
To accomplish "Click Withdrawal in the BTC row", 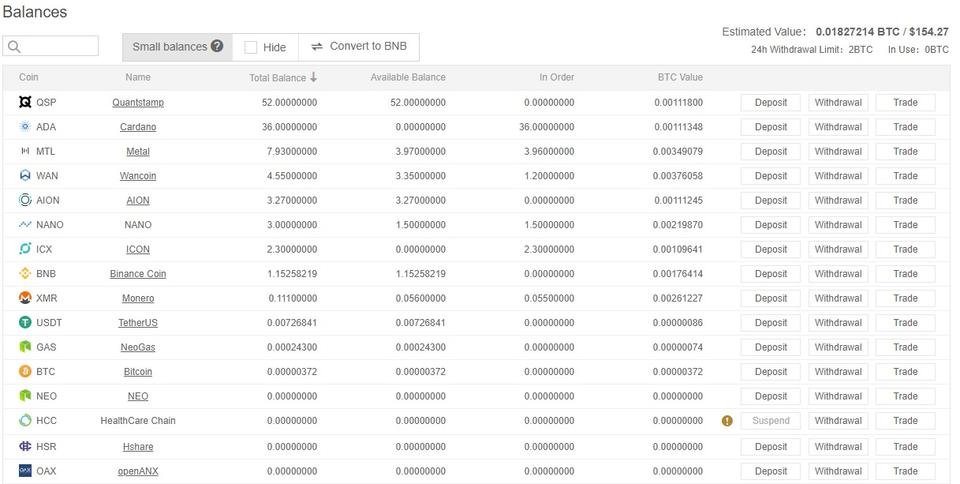I will pos(838,371).
